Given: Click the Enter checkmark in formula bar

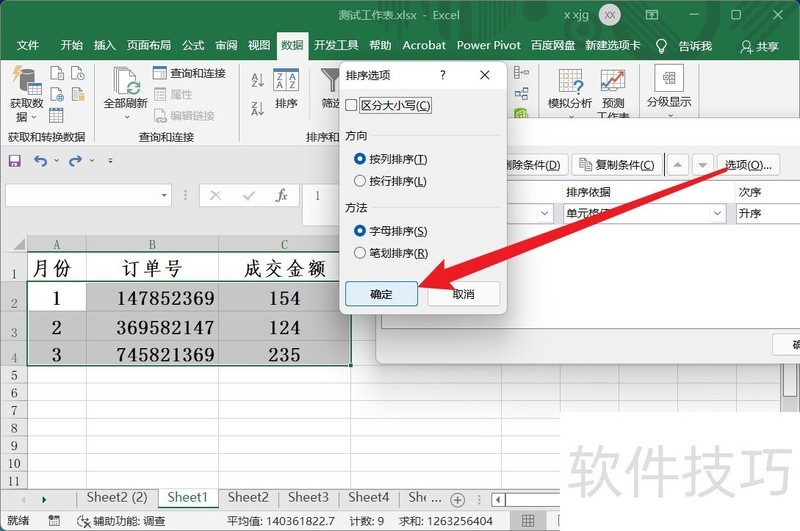Looking at the screenshot, I should tap(249, 195).
